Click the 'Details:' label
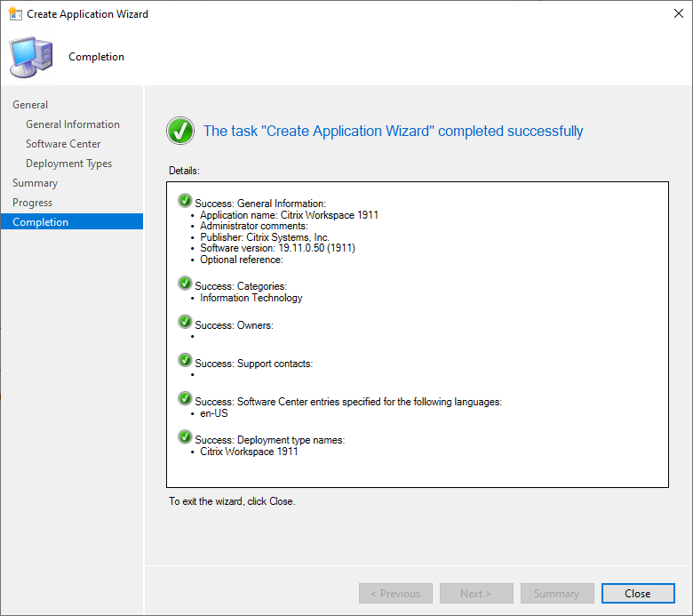This screenshot has height=616, width=693. [x=184, y=171]
